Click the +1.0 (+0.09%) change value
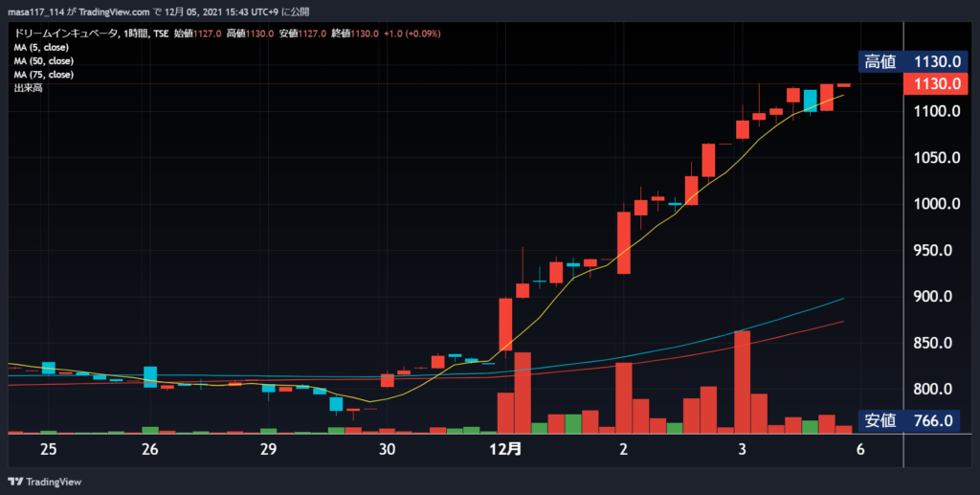This screenshot has width=980, height=495. [412, 34]
